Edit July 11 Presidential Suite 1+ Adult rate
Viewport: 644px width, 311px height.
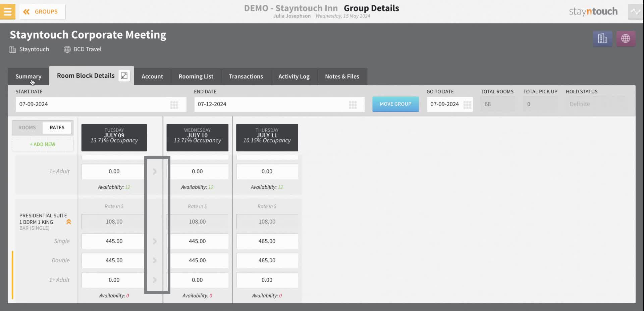coord(267,280)
